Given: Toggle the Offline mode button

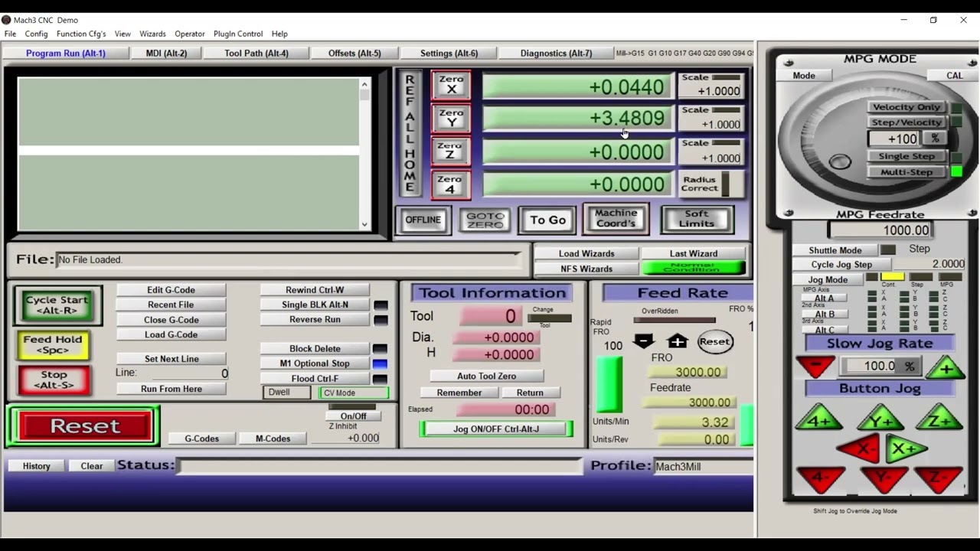Looking at the screenshot, I should pyautogui.click(x=423, y=220).
